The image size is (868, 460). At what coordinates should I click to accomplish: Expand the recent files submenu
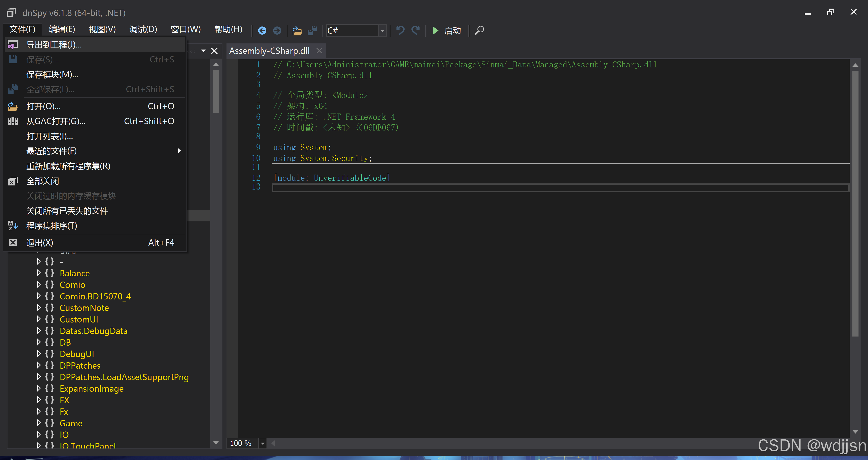[x=180, y=151]
